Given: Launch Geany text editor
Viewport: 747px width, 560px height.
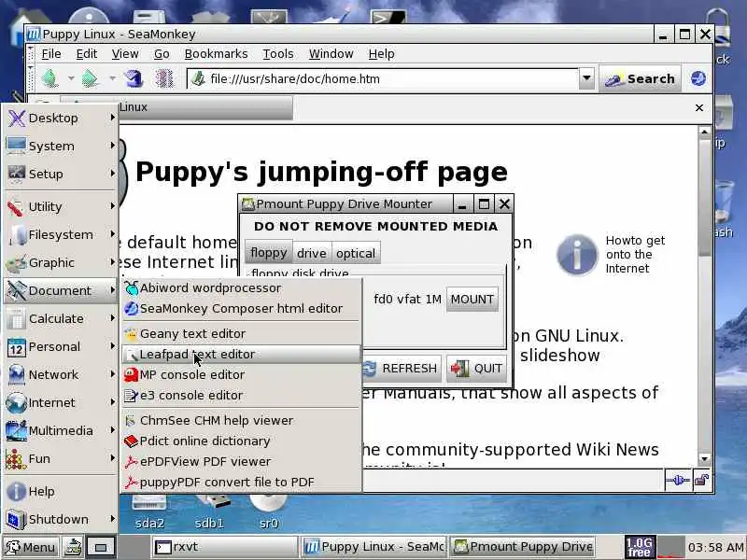Looking at the screenshot, I should (x=242, y=333).
